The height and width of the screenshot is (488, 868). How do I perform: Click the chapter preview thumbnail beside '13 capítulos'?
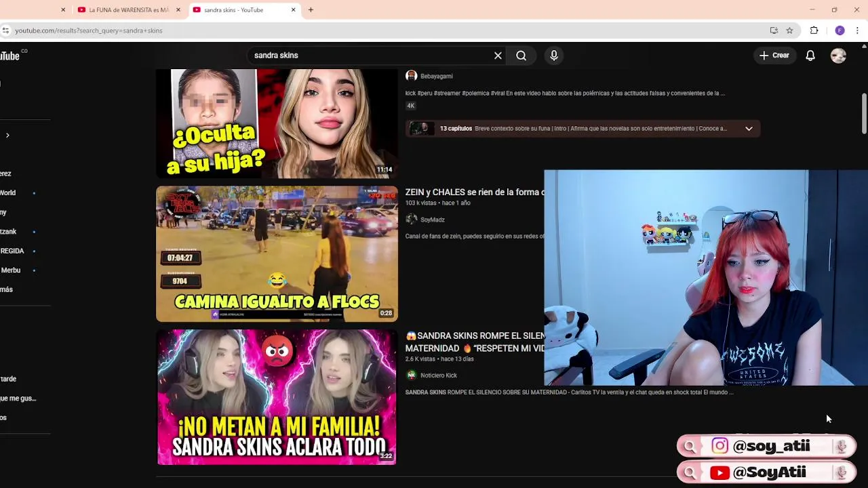click(420, 129)
